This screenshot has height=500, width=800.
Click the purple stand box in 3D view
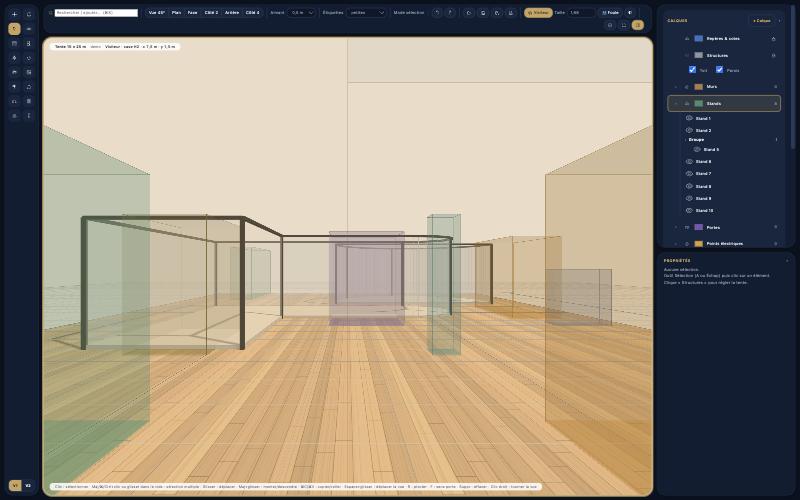click(x=366, y=278)
